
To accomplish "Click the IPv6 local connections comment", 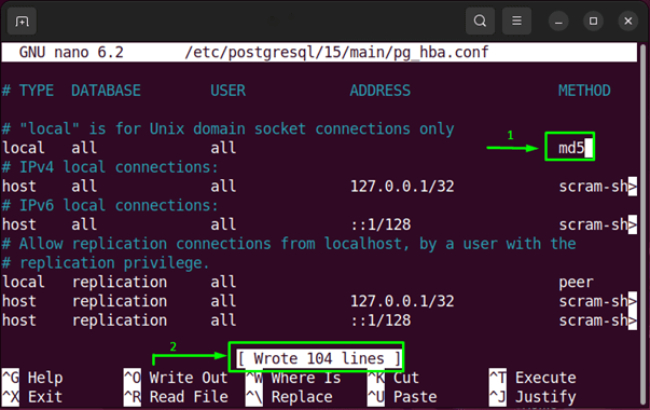I will [x=110, y=206].
